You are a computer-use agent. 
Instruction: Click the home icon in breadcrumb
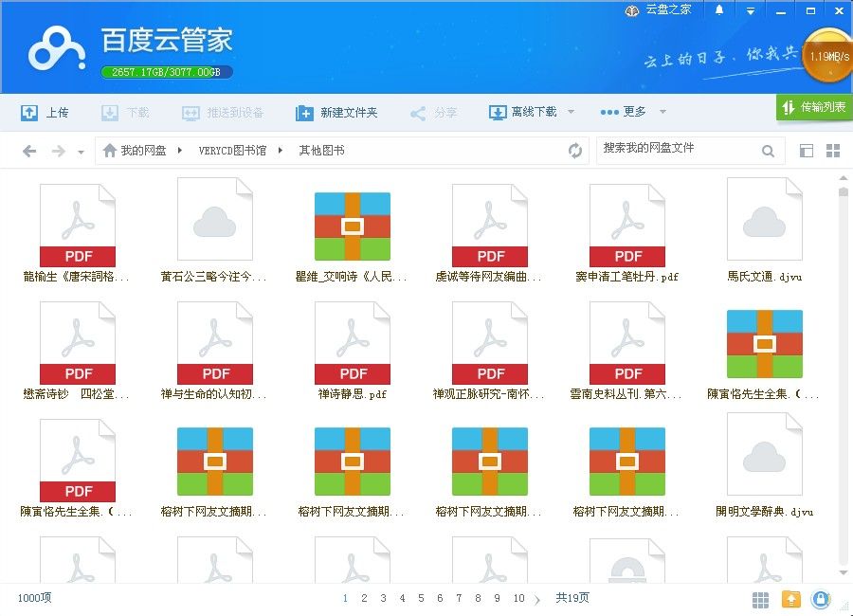pyautogui.click(x=110, y=150)
